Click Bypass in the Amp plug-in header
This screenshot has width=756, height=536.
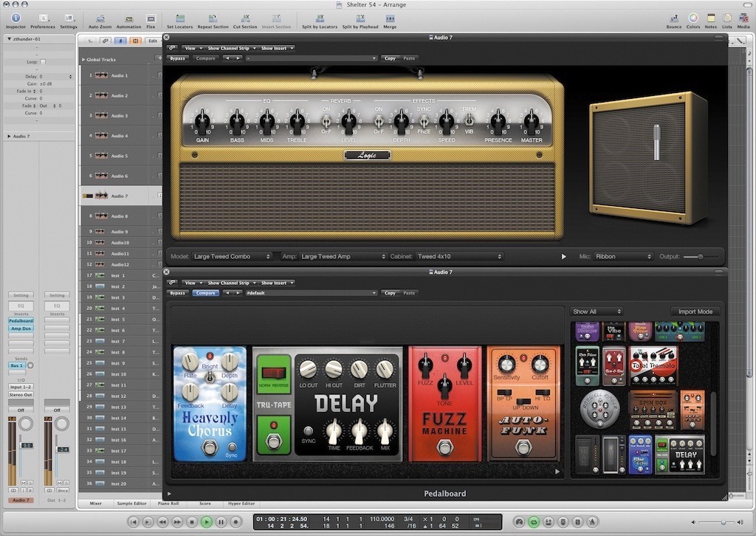click(x=177, y=58)
